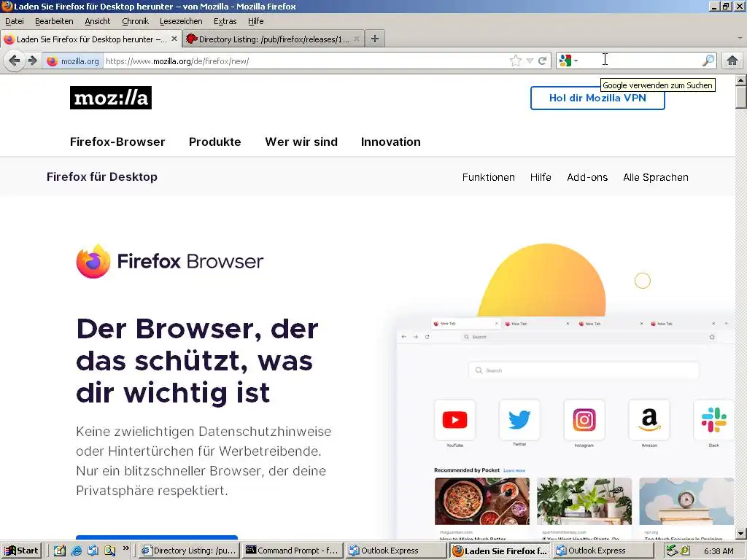Click the mozilla.org site identity button
Viewport: 747px width, 560px height.
pyautogui.click(x=73, y=61)
